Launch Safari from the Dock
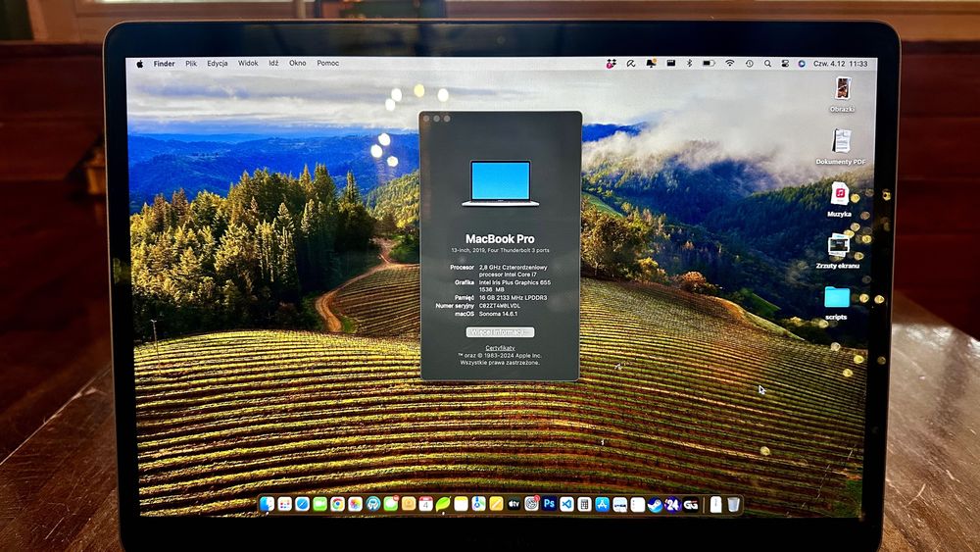The height and width of the screenshot is (552, 980). coord(303,503)
